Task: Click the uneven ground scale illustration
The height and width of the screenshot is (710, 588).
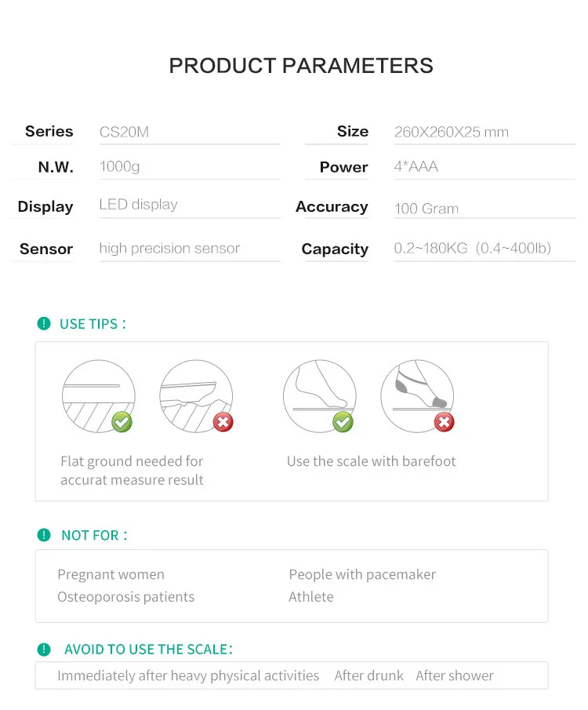Action: coord(195,395)
